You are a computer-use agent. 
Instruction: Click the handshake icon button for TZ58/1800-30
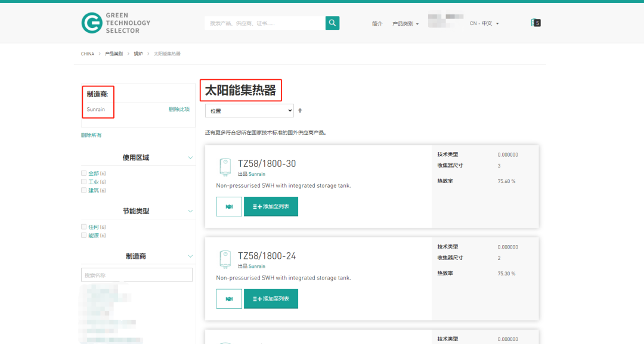click(229, 206)
